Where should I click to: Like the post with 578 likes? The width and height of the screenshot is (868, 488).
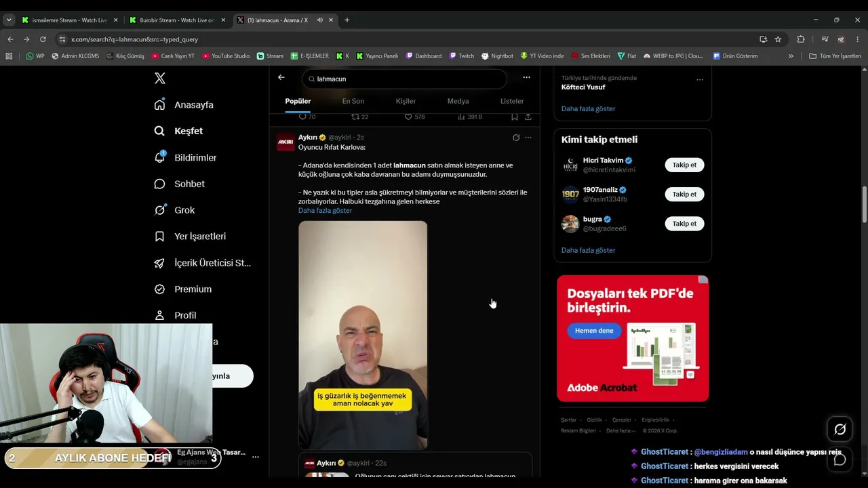(414, 117)
